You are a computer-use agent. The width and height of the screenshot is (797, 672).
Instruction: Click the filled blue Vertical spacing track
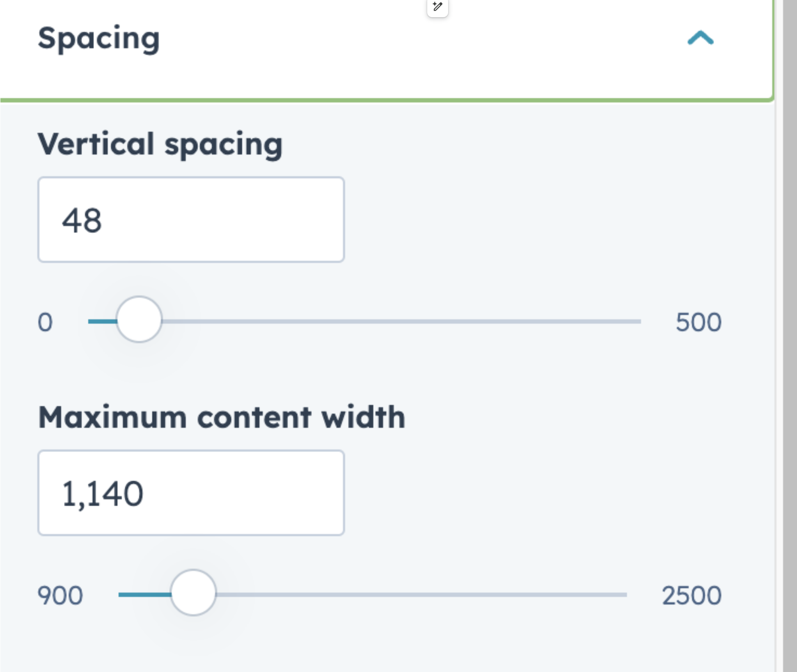[102, 321]
